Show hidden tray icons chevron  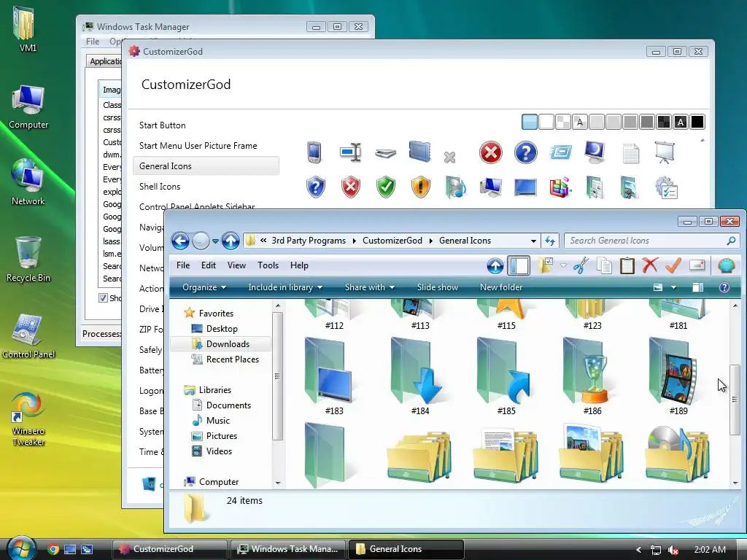click(x=638, y=550)
